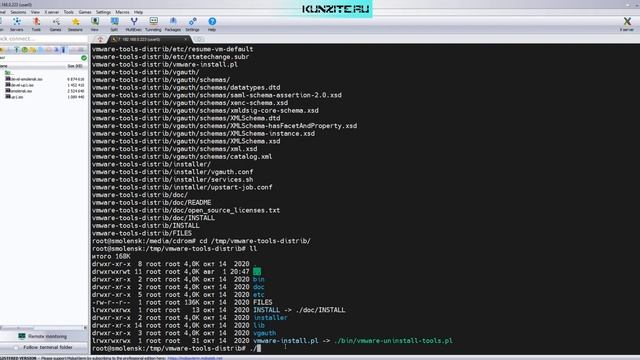
Task: Click the Help question mark icon
Action: click(x=212, y=22)
